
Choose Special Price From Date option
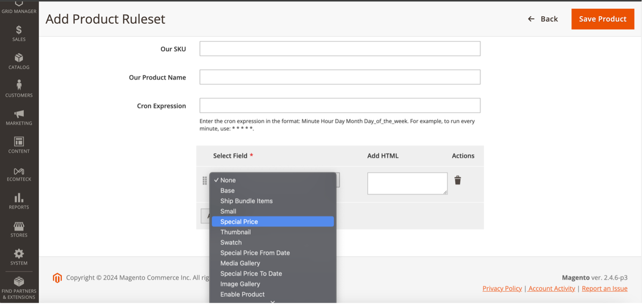273,253
